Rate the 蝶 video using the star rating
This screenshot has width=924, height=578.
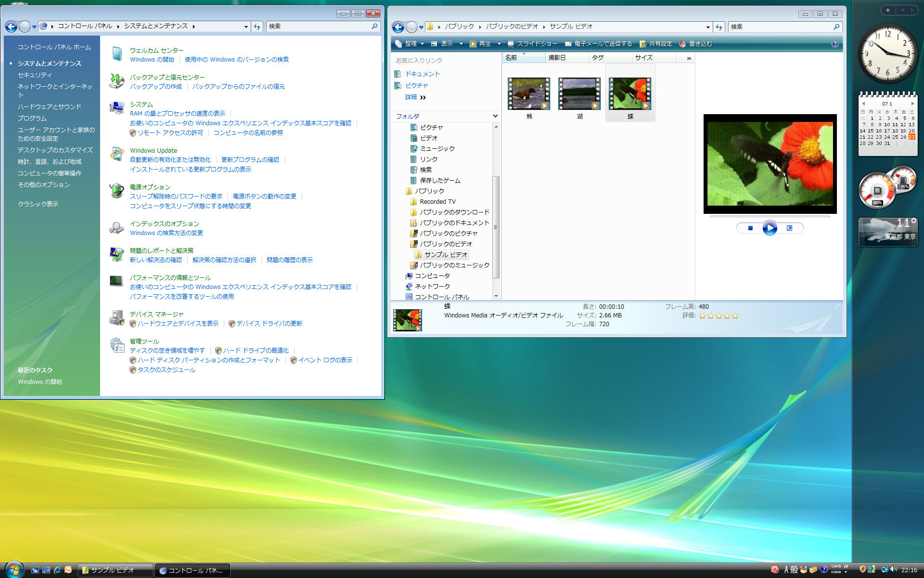(719, 316)
